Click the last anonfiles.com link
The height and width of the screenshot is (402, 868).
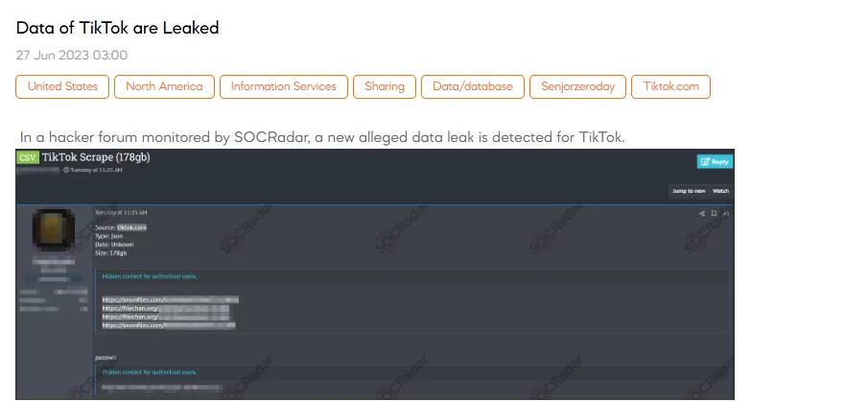168,325
